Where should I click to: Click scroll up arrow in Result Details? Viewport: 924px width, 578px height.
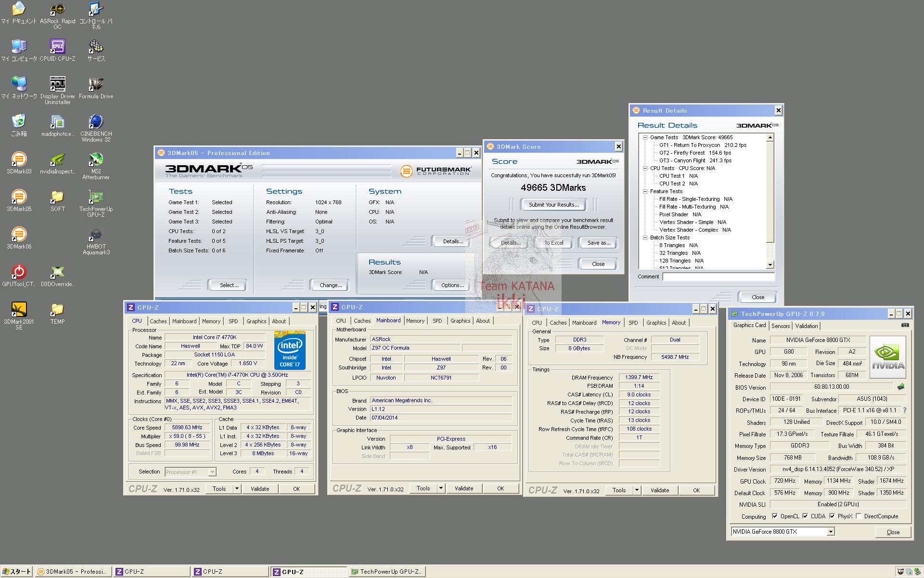click(x=770, y=138)
